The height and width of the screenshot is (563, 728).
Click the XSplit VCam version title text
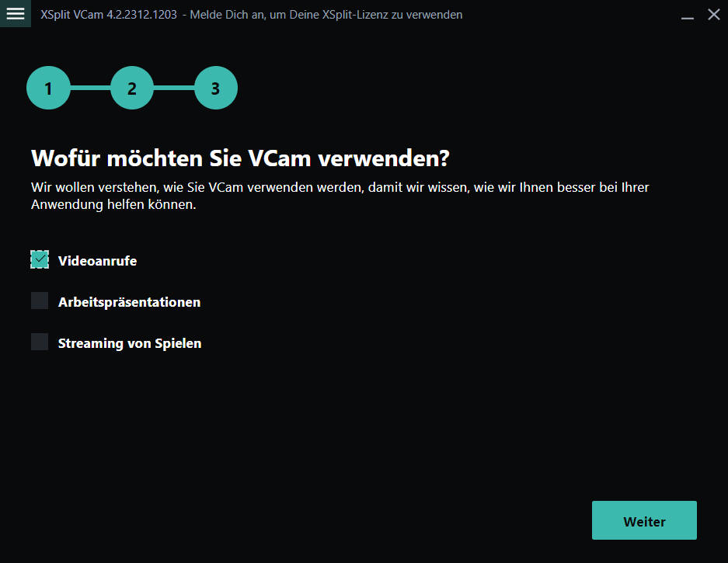point(109,15)
